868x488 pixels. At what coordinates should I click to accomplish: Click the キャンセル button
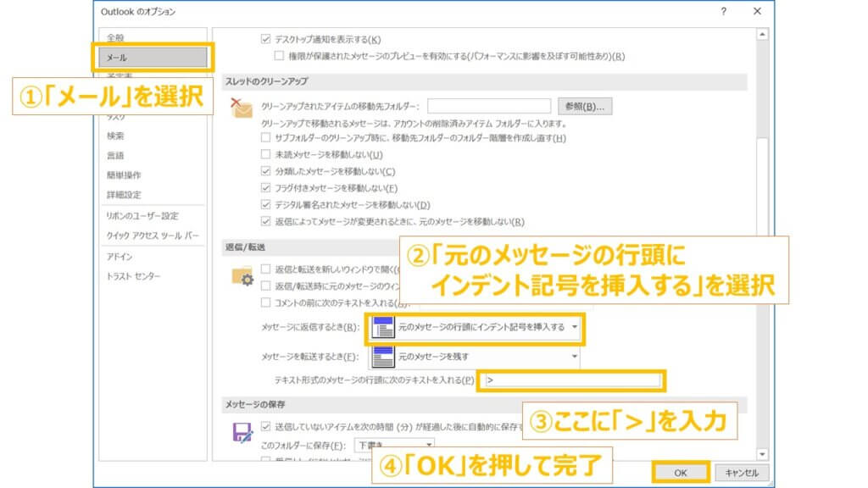[742, 473]
